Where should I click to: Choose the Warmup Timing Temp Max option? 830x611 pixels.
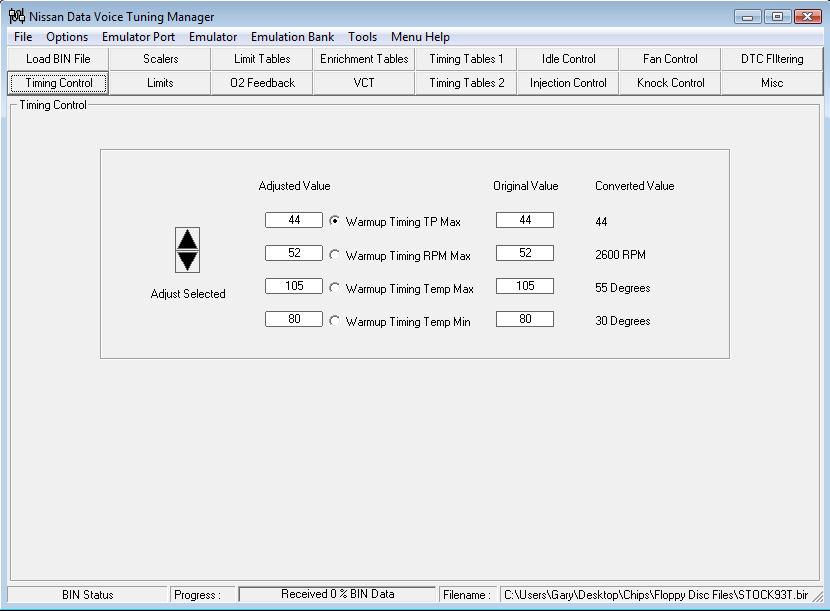334,288
